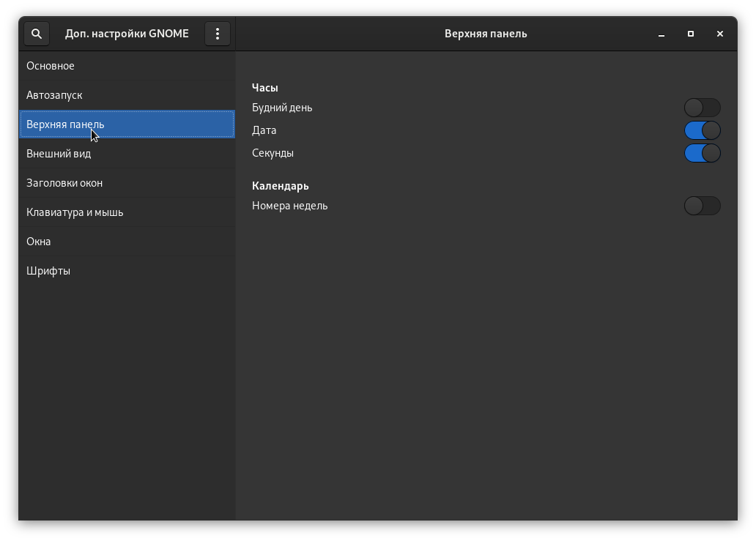Screen dimensions: 756x541
Task: Enable the Будний день switch
Action: click(x=702, y=108)
